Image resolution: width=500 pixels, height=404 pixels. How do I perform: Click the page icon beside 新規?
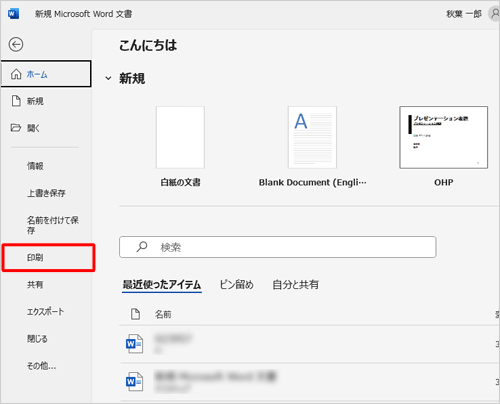pyautogui.click(x=16, y=101)
